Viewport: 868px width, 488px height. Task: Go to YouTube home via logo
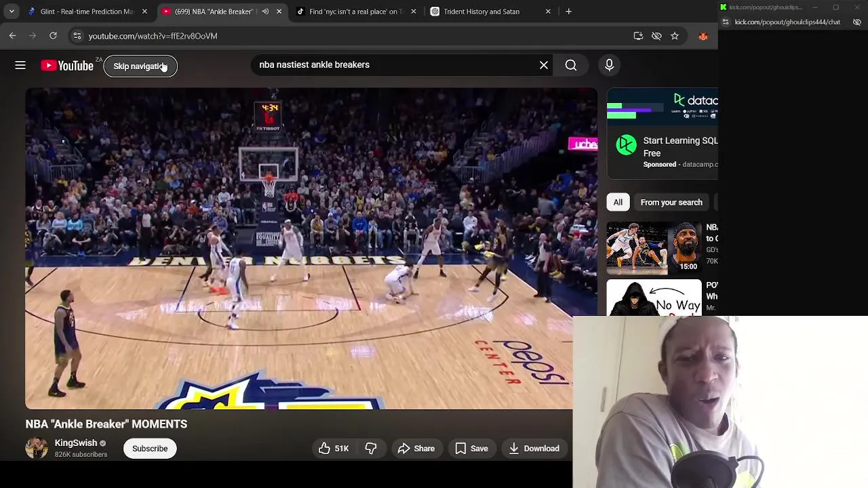click(66, 65)
